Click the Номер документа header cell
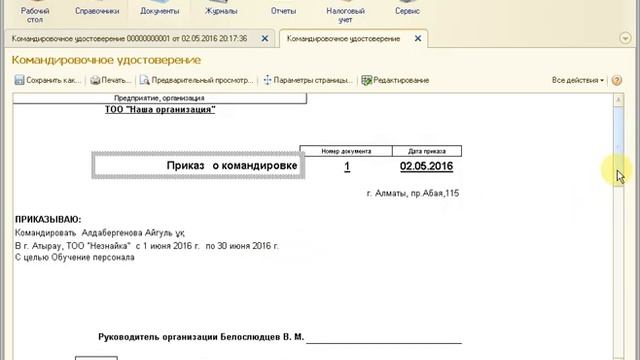Viewport: 640px width, 360px height. [x=346, y=151]
